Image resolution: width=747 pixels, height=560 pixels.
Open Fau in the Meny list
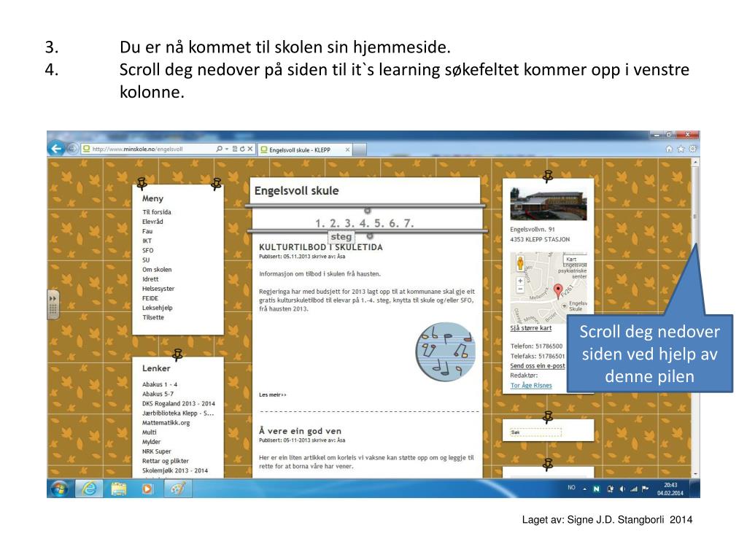147,231
